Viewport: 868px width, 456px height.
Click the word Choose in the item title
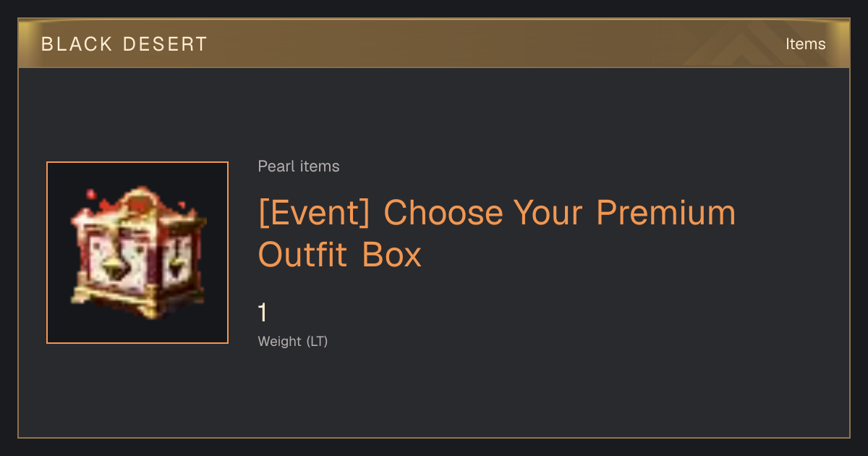pyautogui.click(x=443, y=213)
